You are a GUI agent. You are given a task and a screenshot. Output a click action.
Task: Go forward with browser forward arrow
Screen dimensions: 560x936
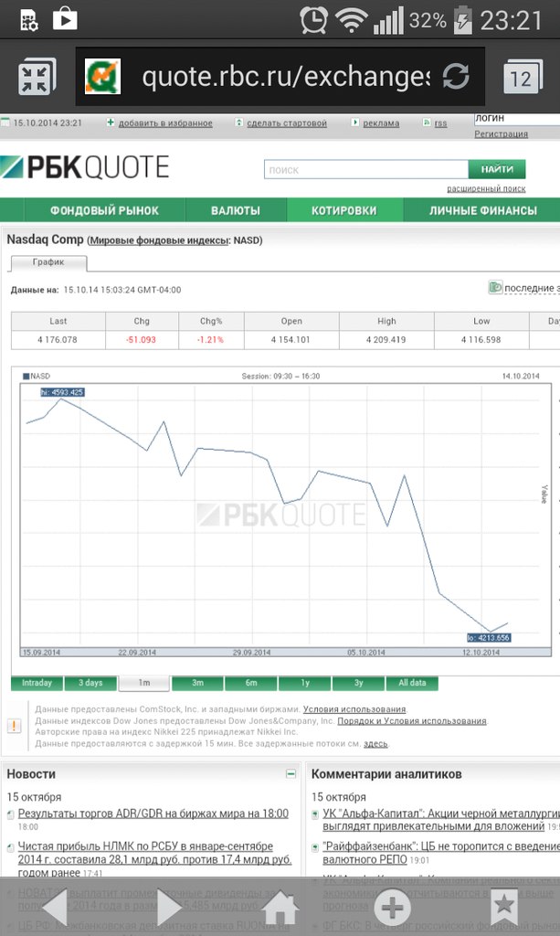[167, 908]
